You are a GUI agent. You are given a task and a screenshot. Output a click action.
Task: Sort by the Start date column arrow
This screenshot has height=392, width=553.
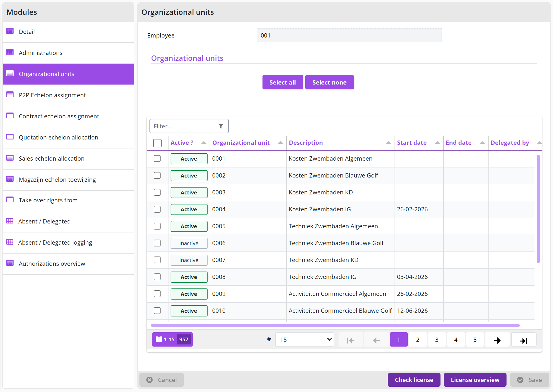coord(437,143)
